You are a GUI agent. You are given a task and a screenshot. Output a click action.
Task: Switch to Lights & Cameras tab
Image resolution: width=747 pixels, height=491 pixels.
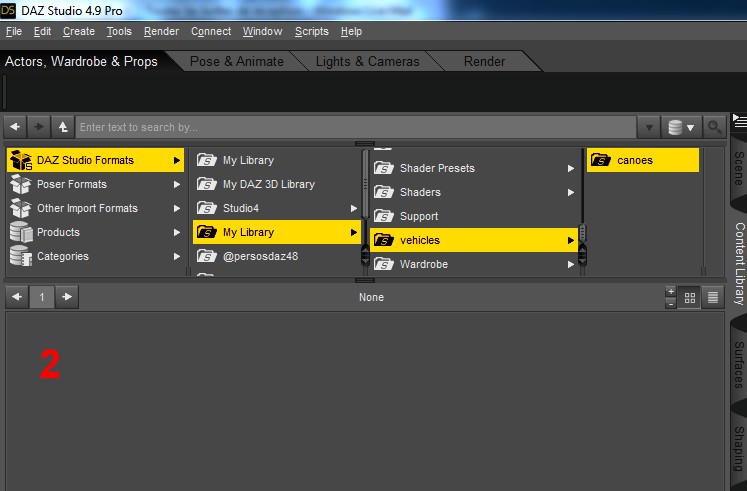pos(367,61)
